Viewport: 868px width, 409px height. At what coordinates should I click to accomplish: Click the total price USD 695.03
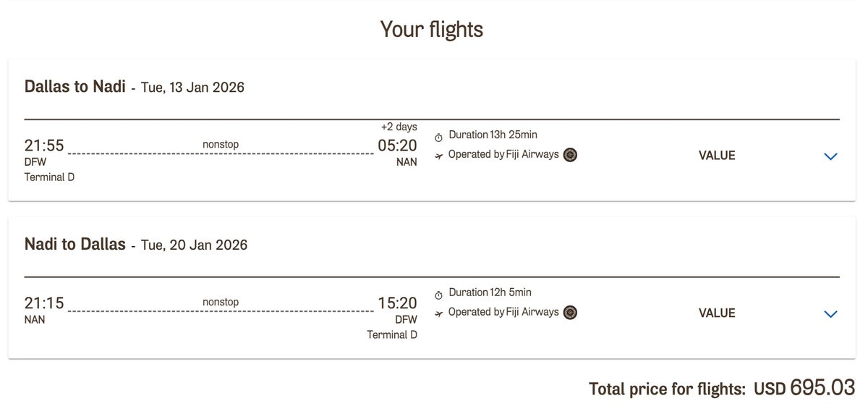(x=804, y=388)
